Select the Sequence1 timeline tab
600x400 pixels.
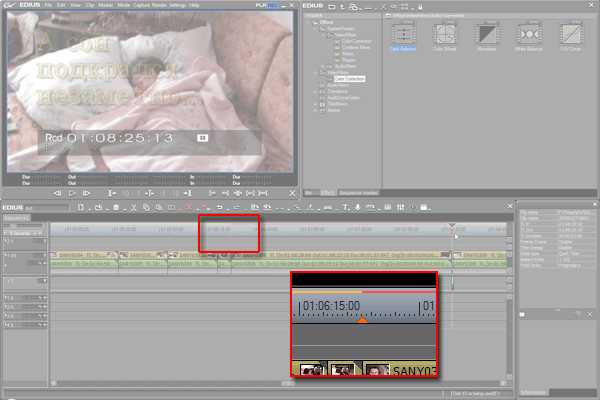tap(17, 218)
